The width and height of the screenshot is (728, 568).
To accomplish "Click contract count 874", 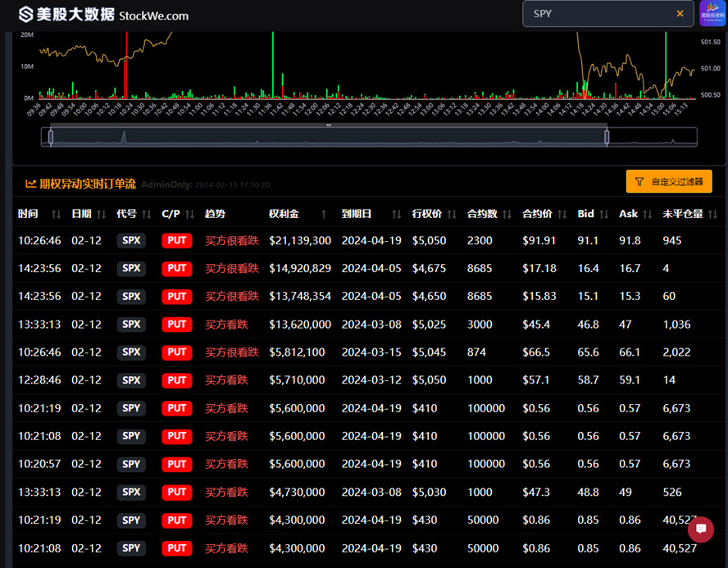I will 476,352.
